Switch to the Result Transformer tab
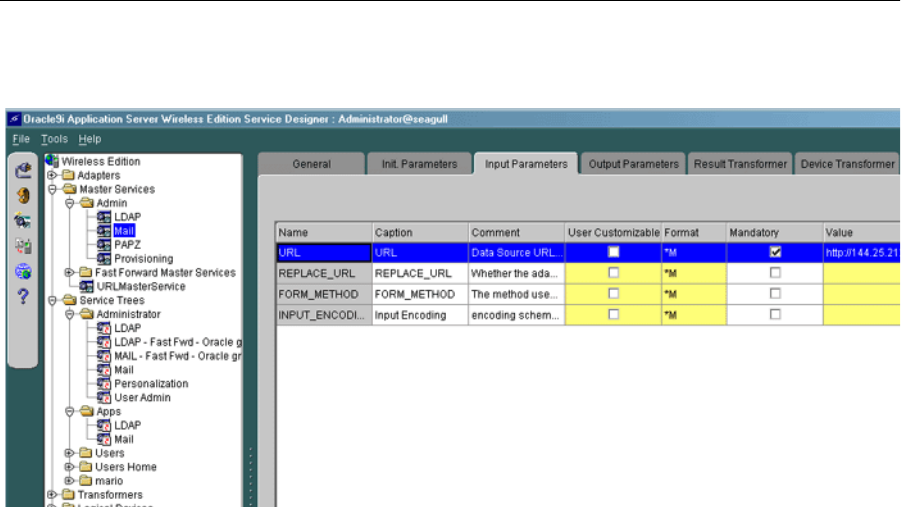The width and height of the screenshot is (901, 507). [x=740, y=164]
